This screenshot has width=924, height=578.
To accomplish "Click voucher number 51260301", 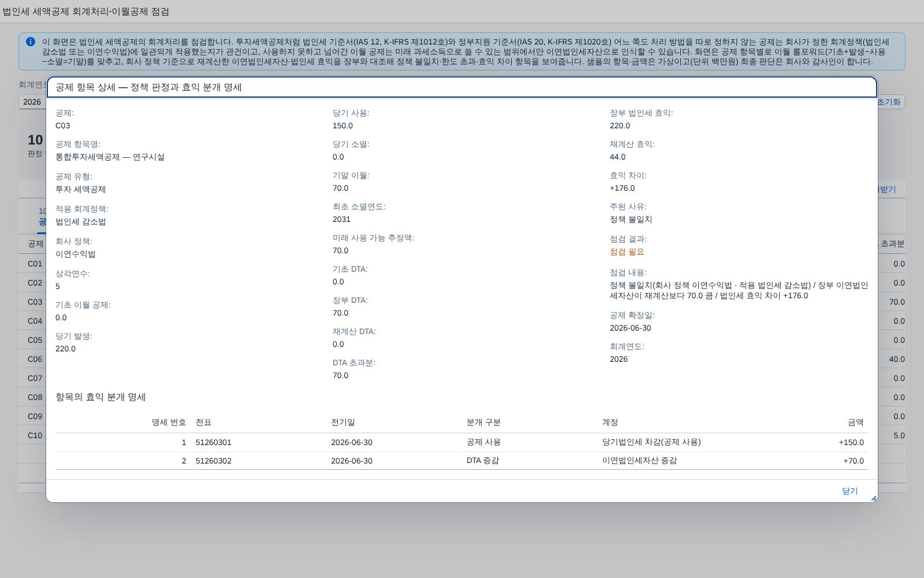I will click(214, 442).
